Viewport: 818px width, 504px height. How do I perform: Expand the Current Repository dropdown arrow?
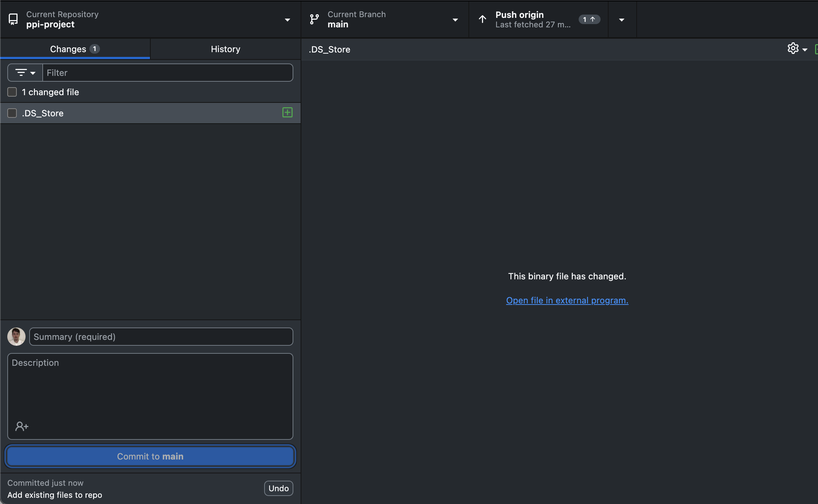point(288,20)
